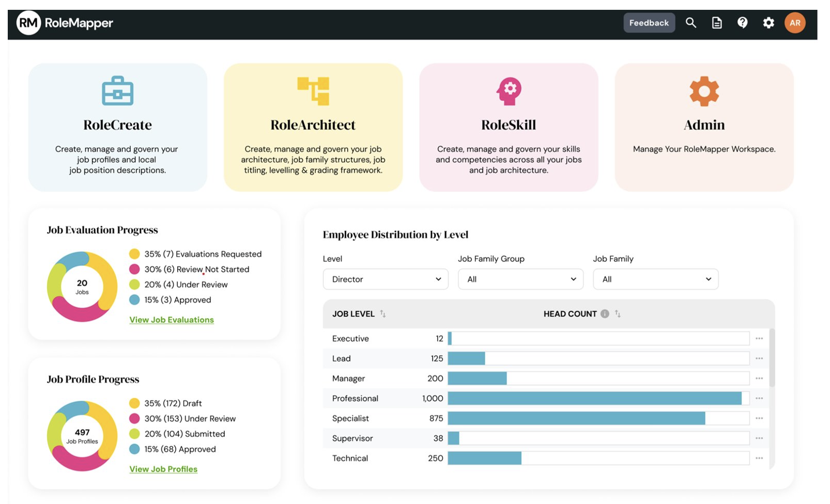Follow the View Job Evaluations link
This screenshot has height=504, width=830.
coord(172,320)
